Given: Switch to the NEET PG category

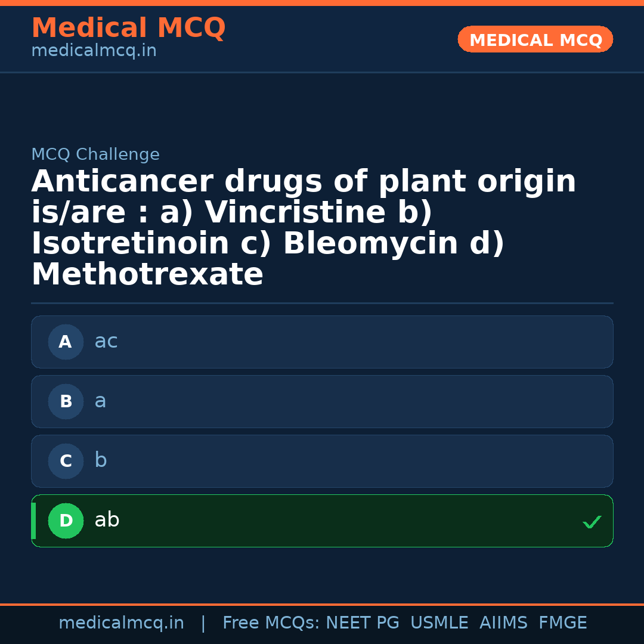Looking at the screenshot, I should coord(362,622).
